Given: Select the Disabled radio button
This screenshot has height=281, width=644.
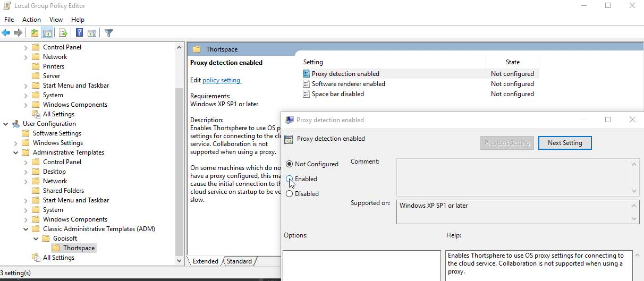Looking at the screenshot, I should pos(289,194).
